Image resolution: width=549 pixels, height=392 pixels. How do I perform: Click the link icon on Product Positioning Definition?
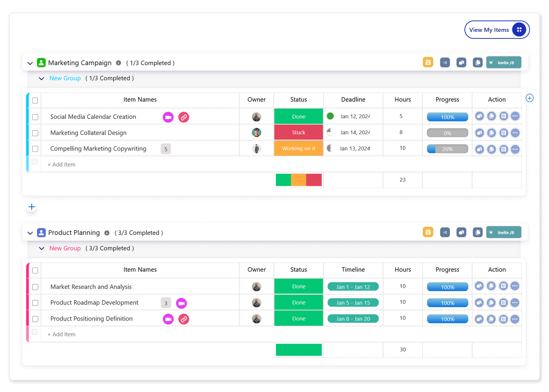coord(184,319)
